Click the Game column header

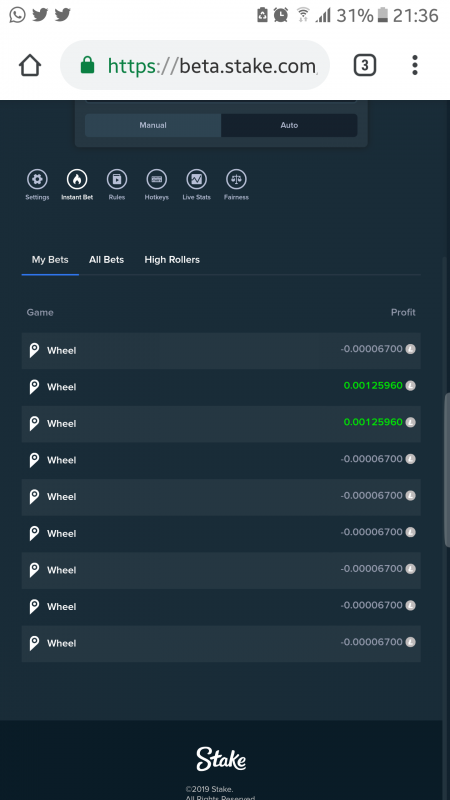tap(40, 312)
